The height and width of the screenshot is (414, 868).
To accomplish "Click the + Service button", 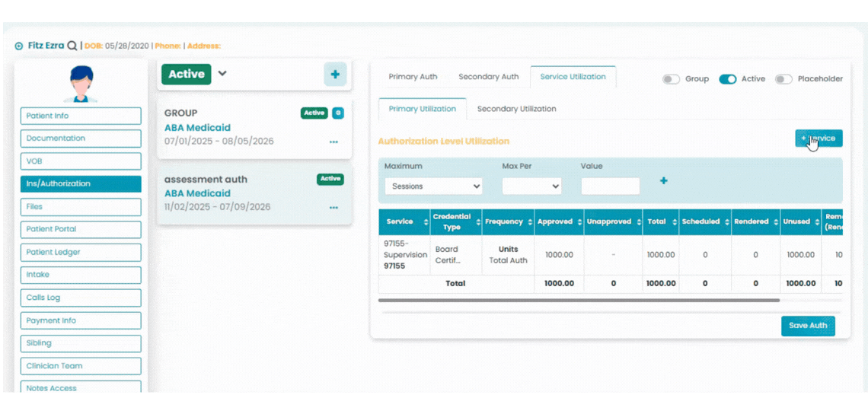I will 819,139.
